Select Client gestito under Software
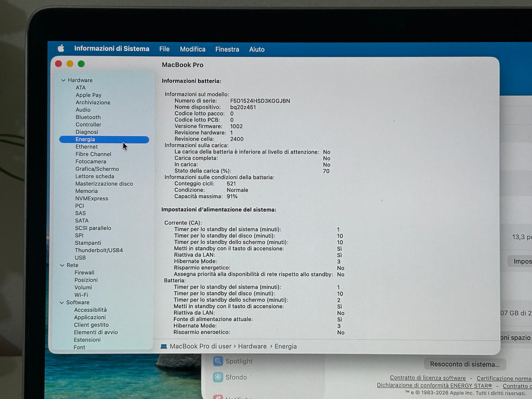532x399 pixels. 91,325
